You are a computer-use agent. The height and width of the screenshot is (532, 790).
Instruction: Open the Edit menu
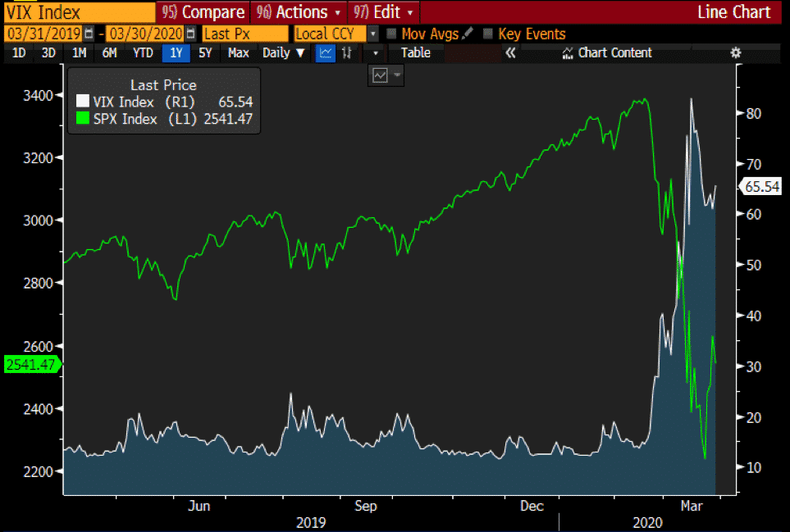(x=384, y=12)
